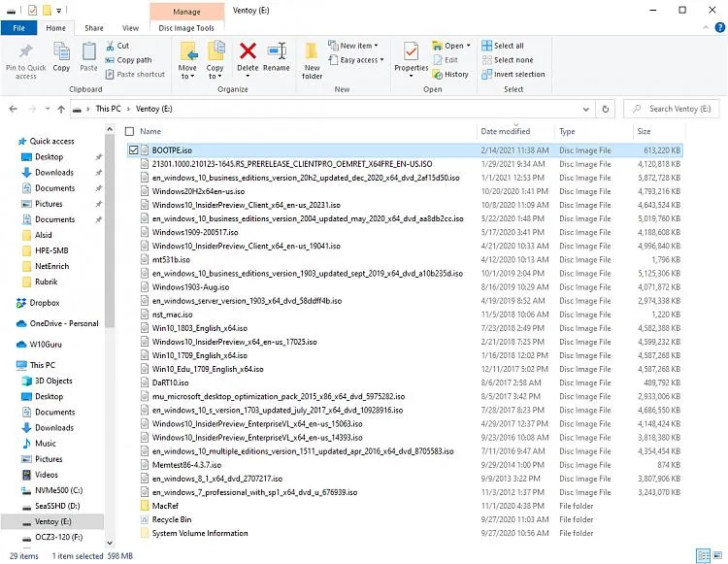Create a New folder from ribbon
The height and width of the screenshot is (564, 728).
click(x=312, y=60)
